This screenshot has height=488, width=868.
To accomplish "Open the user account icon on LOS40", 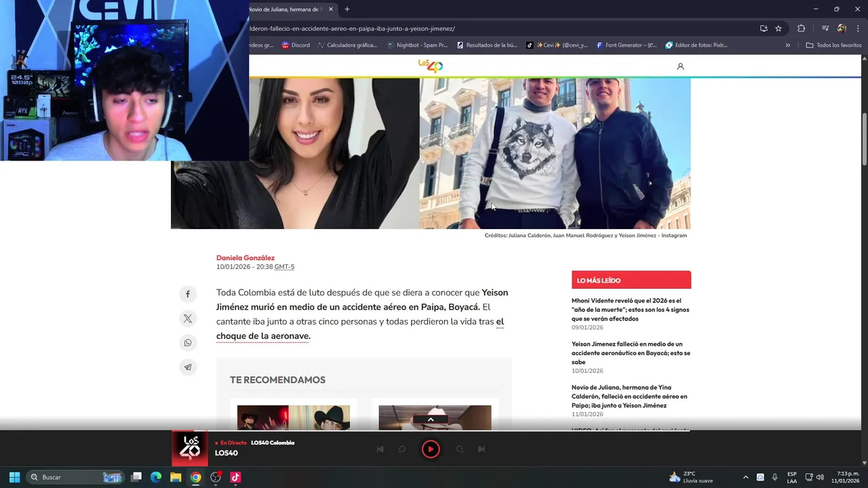I will 680,66.
